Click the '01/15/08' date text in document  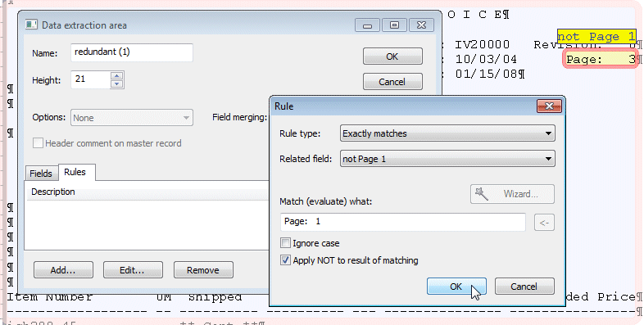(488, 74)
